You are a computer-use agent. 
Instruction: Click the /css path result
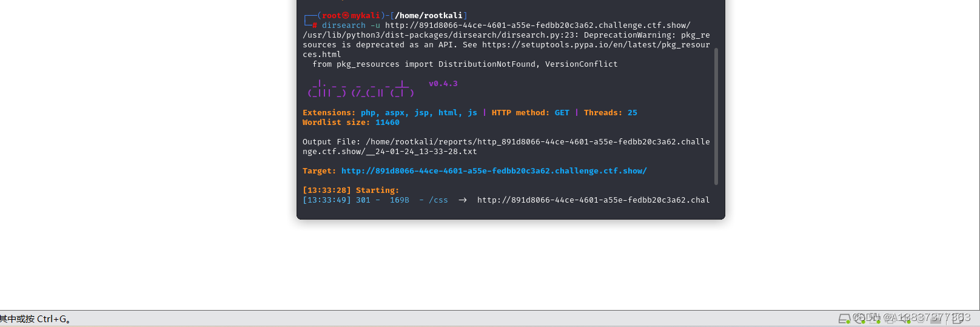(x=438, y=200)
